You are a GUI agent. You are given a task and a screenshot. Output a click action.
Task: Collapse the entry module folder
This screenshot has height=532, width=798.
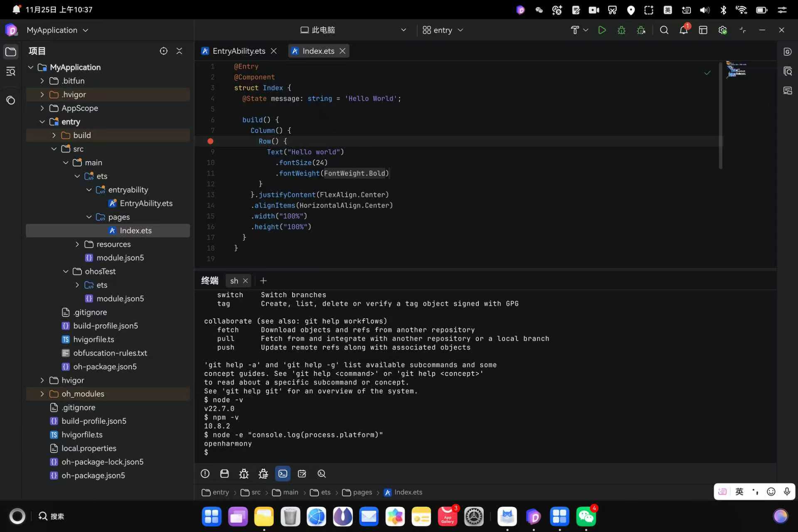tap(42, 121)
